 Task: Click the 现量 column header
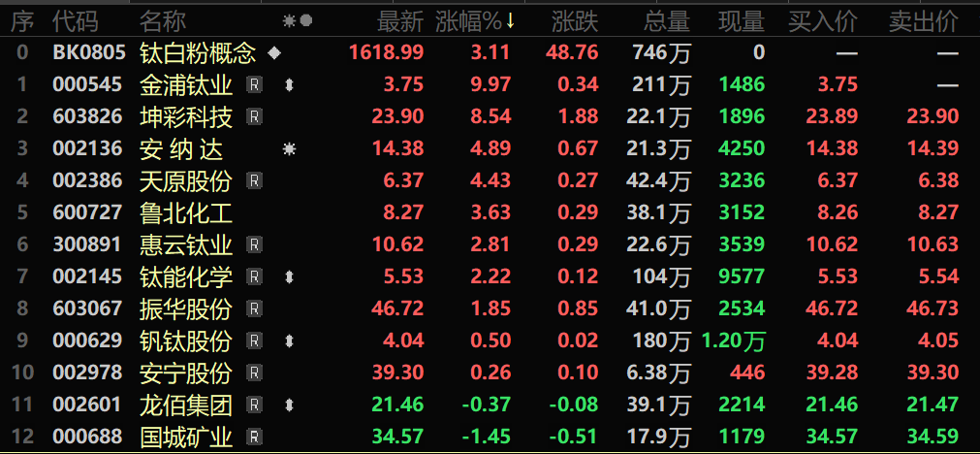[742, 21]
